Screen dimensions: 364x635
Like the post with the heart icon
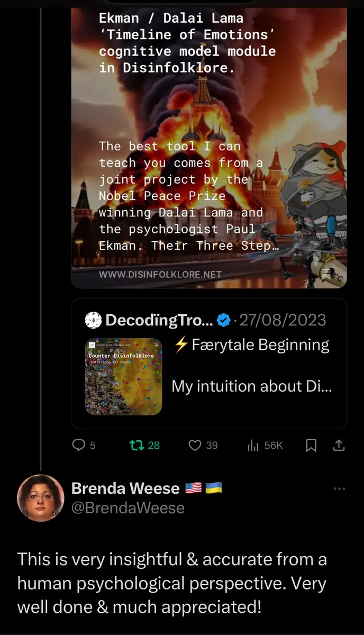(195, 446)
